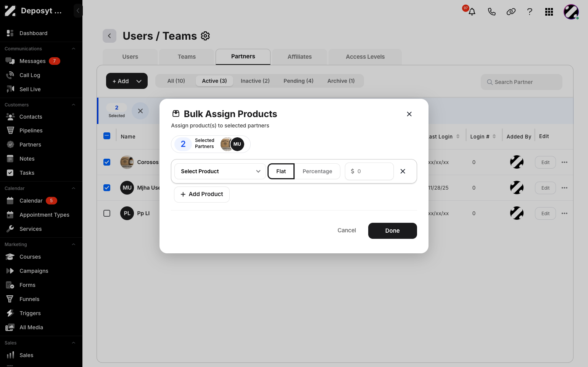
Task: Open the Select Product dropdown
Action: pyautogui.click(x=220, y=171)
